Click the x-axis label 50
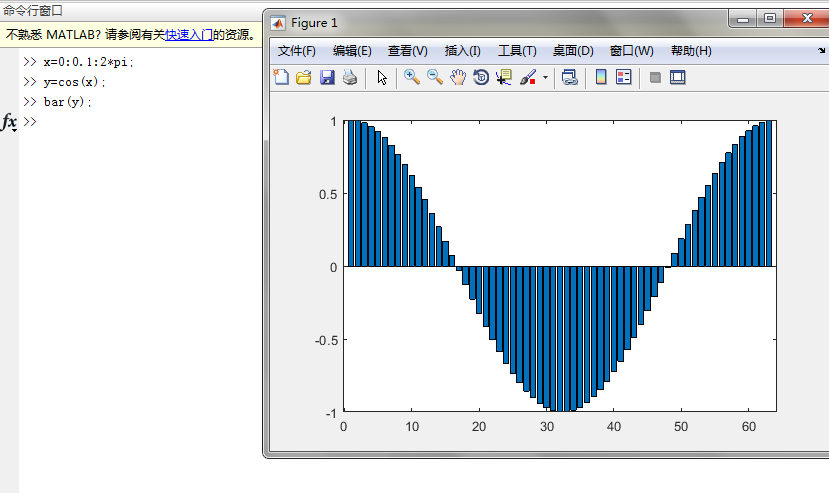Screen dimensions: 829x493 (681, 426)
